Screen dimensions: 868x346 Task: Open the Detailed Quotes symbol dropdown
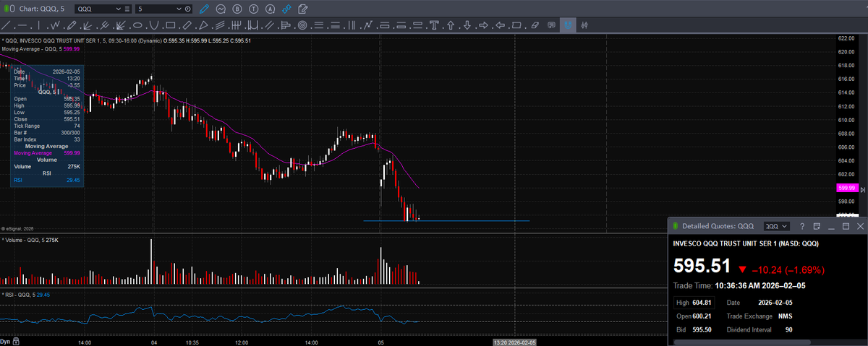click(x=777, y=226)
